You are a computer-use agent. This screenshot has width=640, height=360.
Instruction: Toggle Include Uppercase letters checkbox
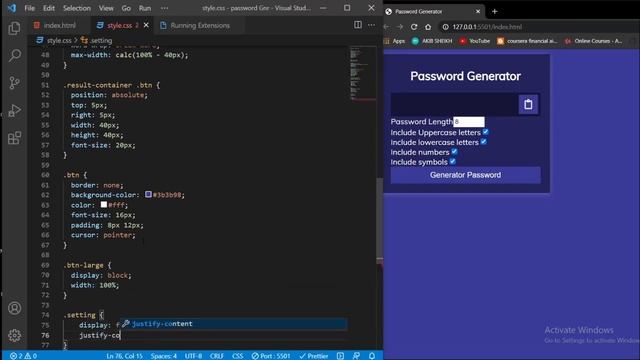[485, 132]
